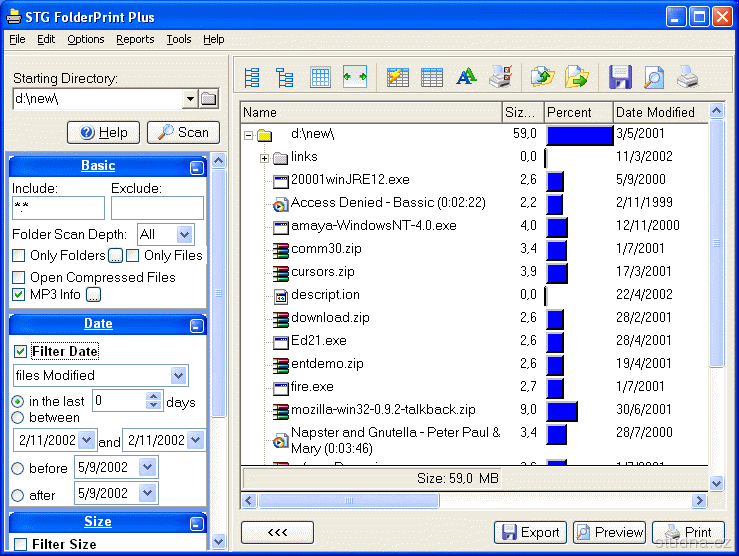Click the horizontal scrollbar thumb in file list
This screenshot has width=739, height=556.
tap(350, 500)
